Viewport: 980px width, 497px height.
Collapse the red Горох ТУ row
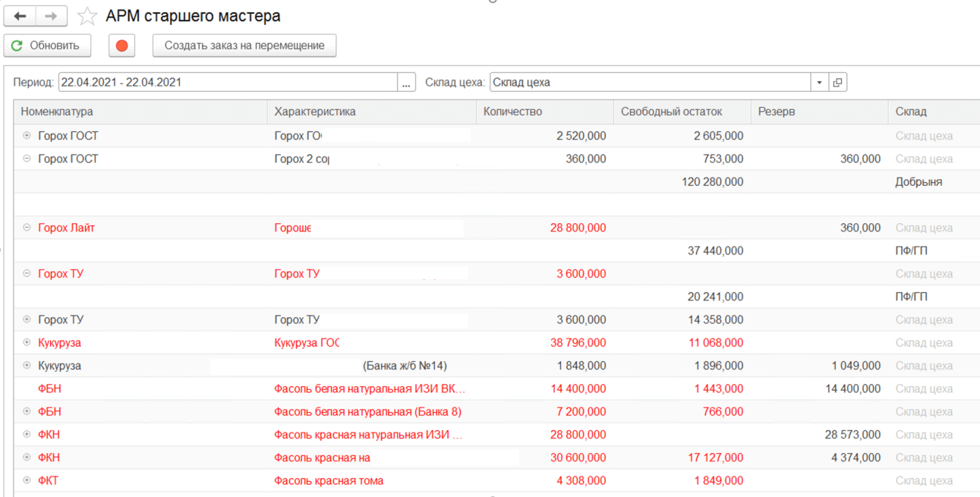click(27, 274)
